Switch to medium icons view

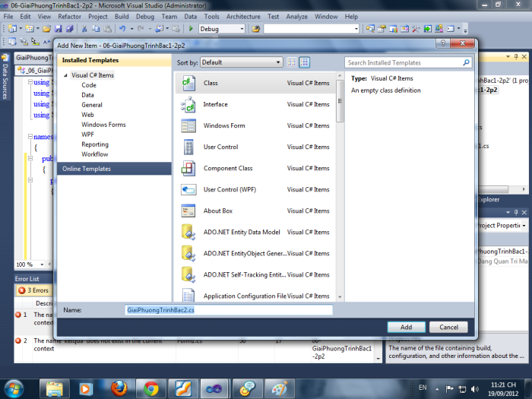304,62
